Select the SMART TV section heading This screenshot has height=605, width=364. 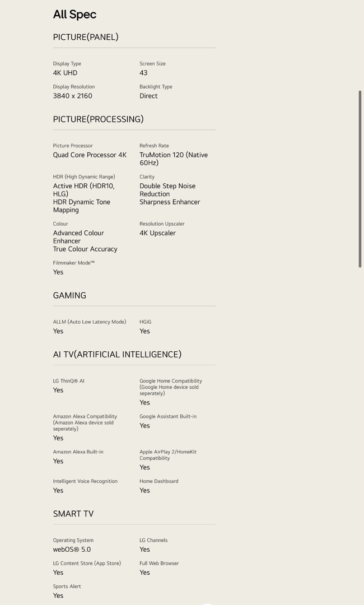[x=73, y=514]
